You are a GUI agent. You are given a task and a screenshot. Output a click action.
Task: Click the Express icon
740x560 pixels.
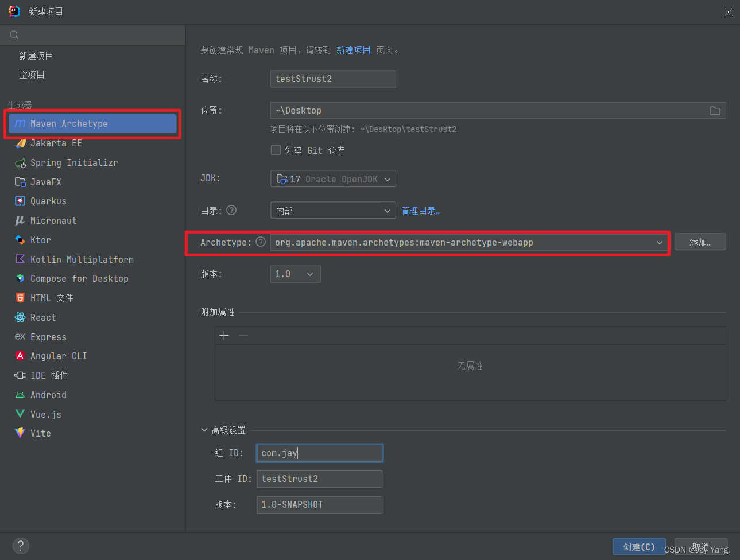tap(20, 337)
